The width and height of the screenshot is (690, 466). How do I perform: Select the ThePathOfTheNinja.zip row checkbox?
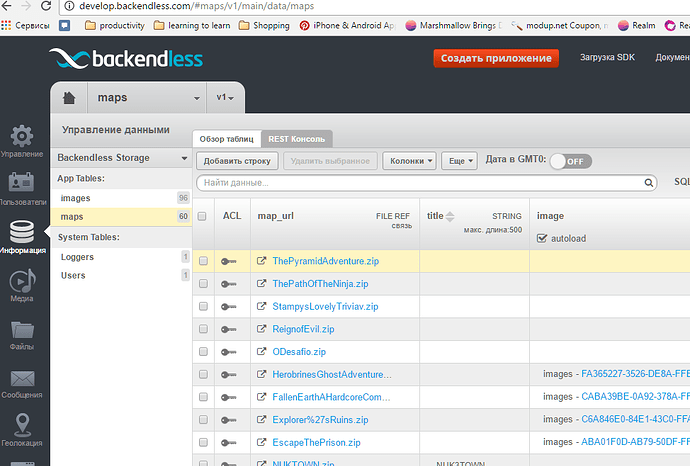[203, 284]
